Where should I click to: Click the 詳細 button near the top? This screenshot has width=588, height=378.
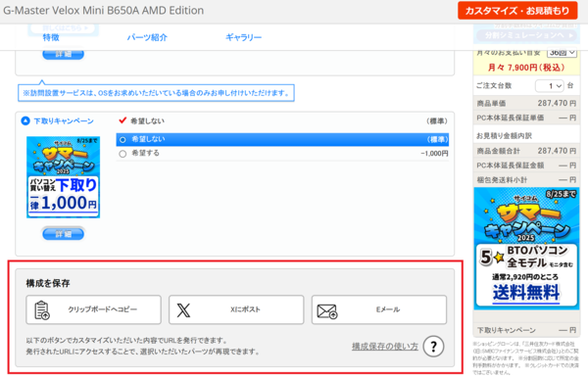[x=64, y=54]
